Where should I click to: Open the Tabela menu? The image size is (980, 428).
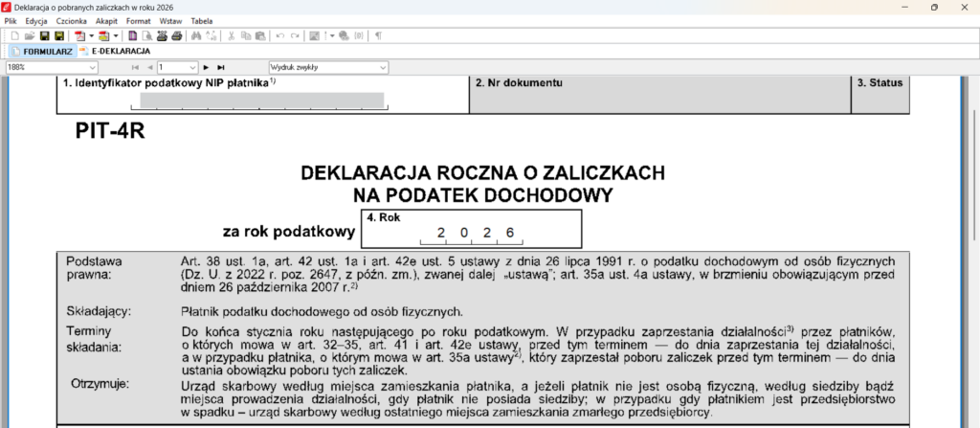tap(202, 20)
